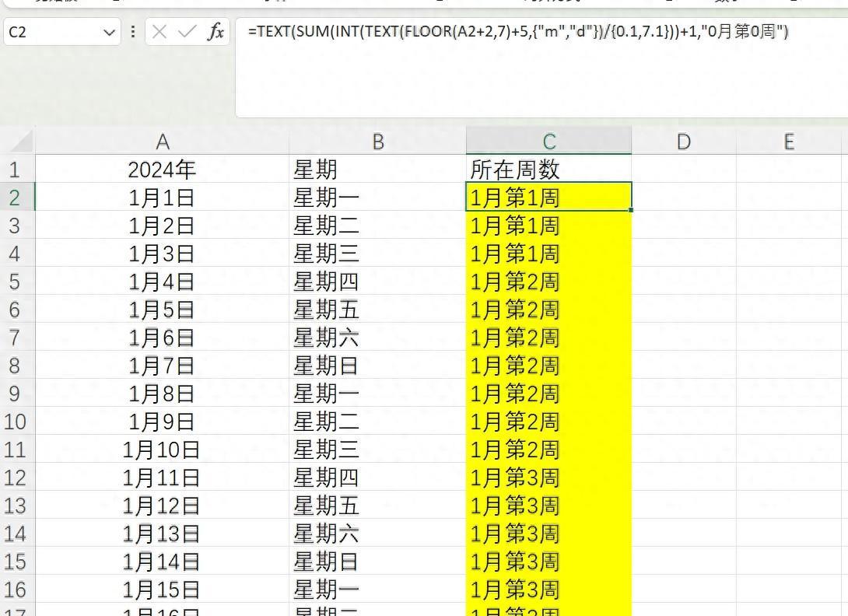This screenshot has height=616, width=848.
Task: Click cell with date 1月5日
Action: (x=163, y=310)
